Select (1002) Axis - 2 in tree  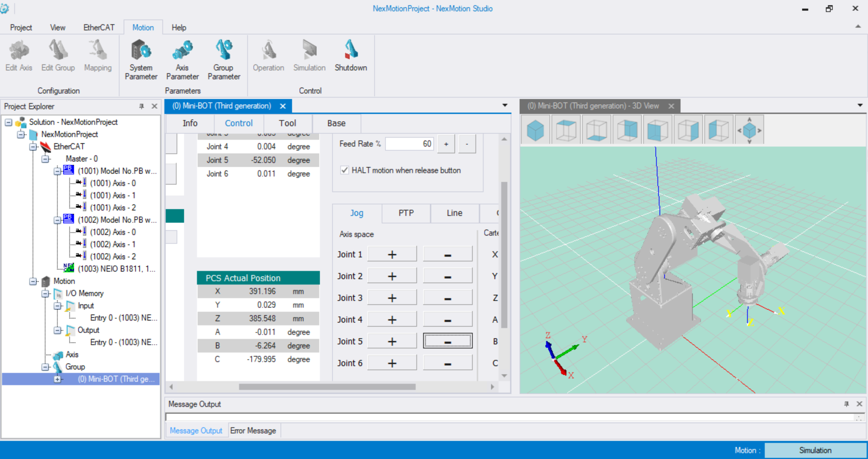pyautogui.click(x=112, y=256)
